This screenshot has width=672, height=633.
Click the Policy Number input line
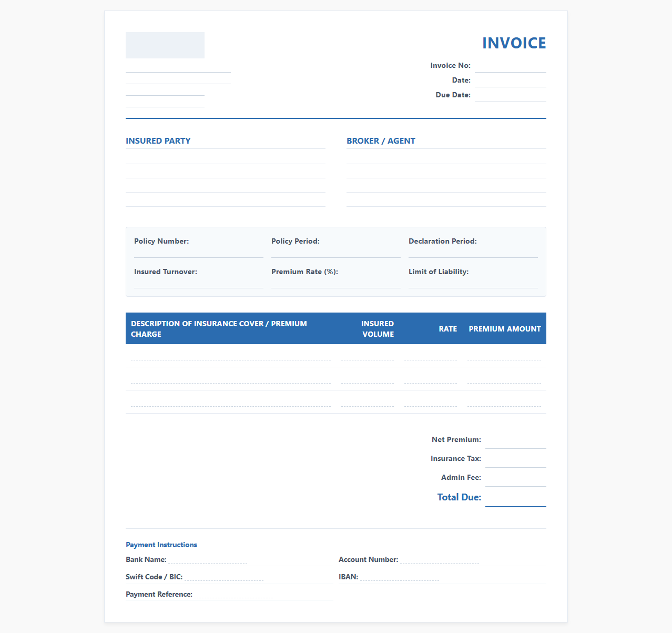point(199,253)
